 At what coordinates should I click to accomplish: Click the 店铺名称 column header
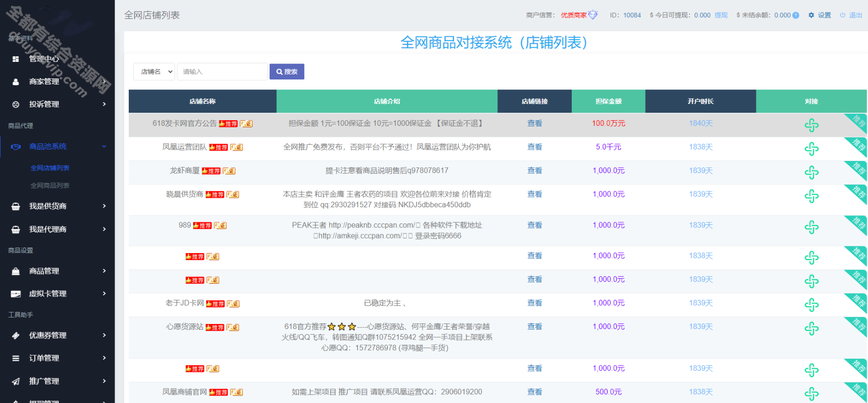click(x=202, y=101)
